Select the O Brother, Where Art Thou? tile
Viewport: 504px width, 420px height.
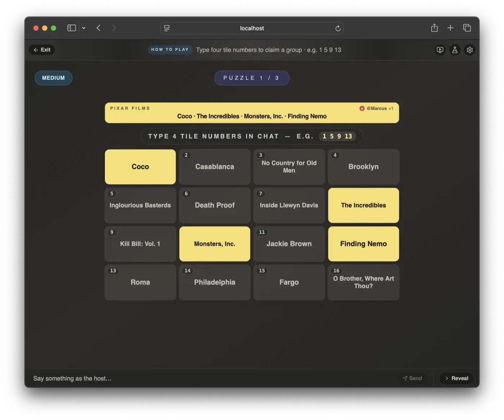point(364,282)
